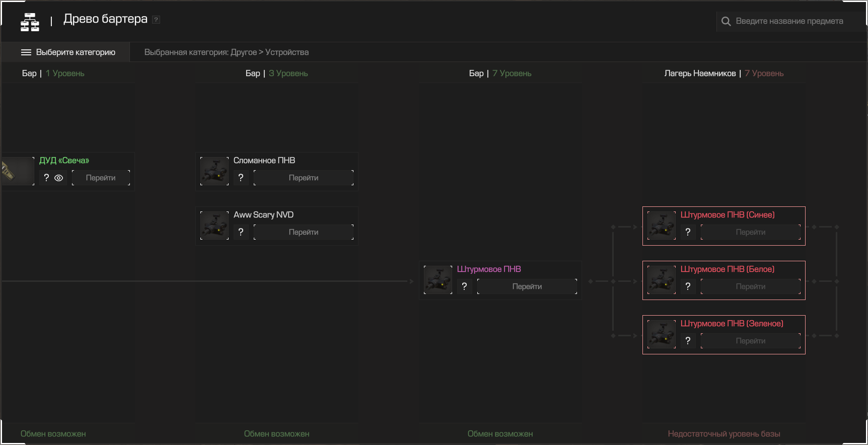Click the Бар | 7 Уровень column header

click(x=500, y=73)
